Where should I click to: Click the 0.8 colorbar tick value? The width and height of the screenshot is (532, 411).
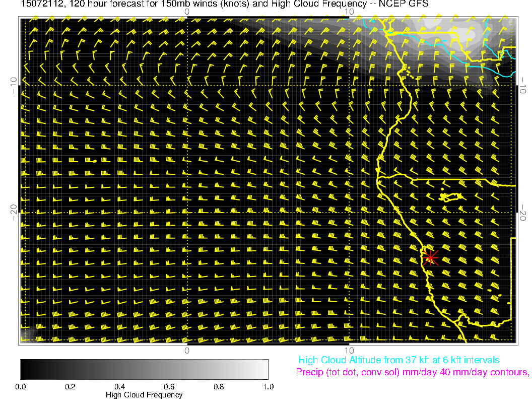[x=219, y=387]
